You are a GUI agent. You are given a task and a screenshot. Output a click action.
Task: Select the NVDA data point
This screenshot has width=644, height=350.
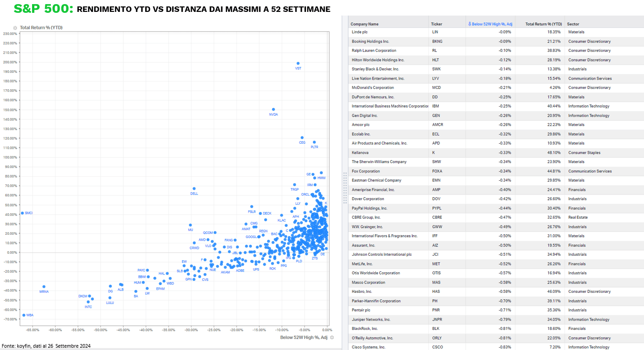[x=273, y=110]
